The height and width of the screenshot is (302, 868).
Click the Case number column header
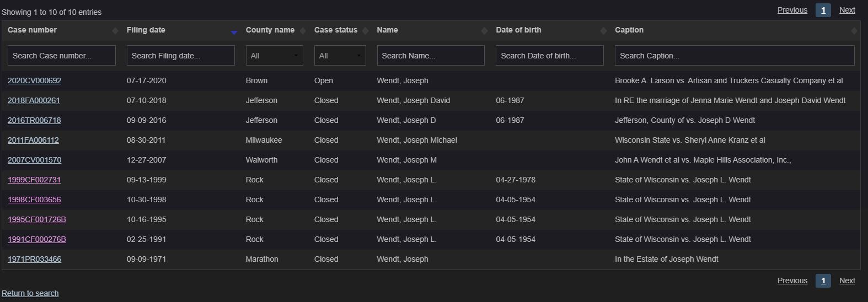click(x=32, y=30)
